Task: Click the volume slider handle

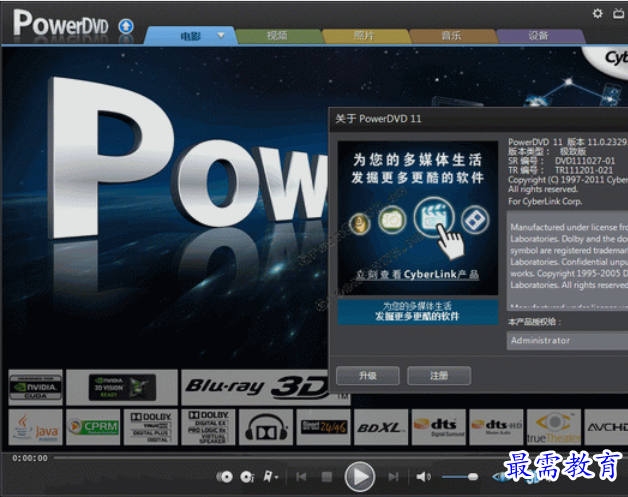Action: [473, 477]
